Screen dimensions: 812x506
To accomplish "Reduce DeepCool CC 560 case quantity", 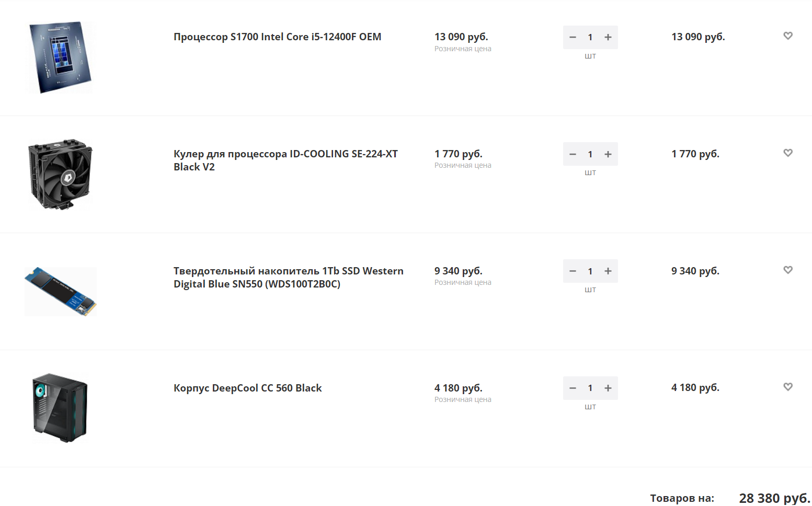I will 573,388.
